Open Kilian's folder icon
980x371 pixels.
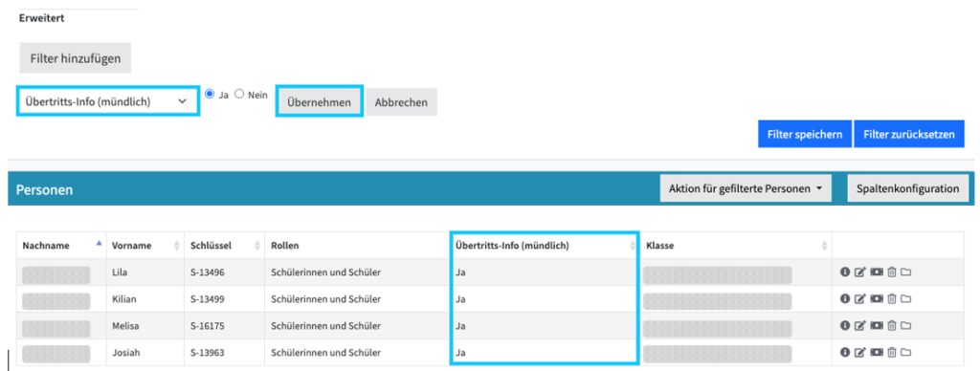905,298
